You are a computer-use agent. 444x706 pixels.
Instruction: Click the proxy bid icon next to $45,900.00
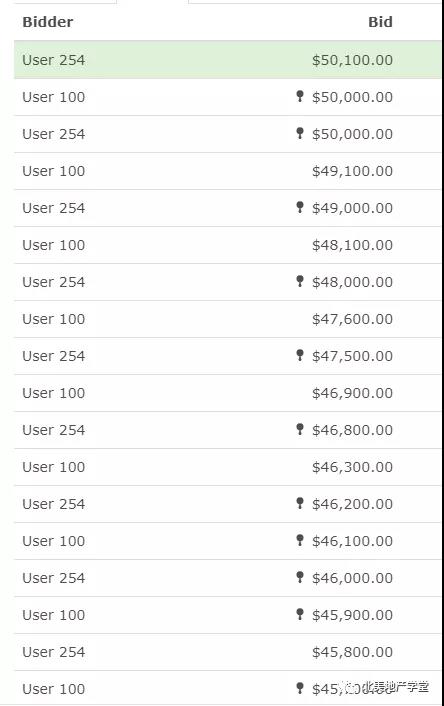[x=300, y=614]
